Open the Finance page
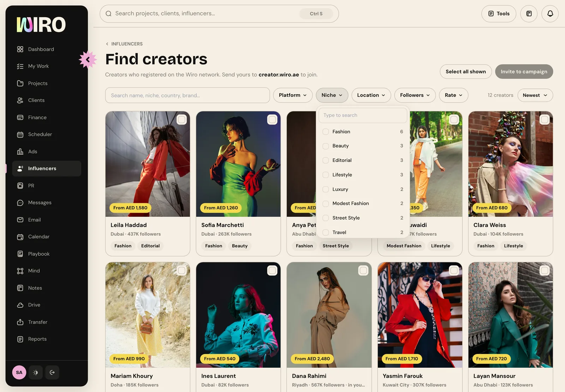Viewport: 565px width, 392px height. 47,117
